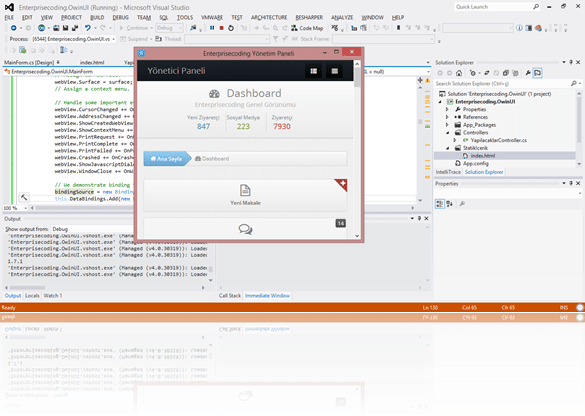This screenshot has width=585, height=416.
Task: Click the Ana Sayfa breadcrumb button
Action: [166, 159]
